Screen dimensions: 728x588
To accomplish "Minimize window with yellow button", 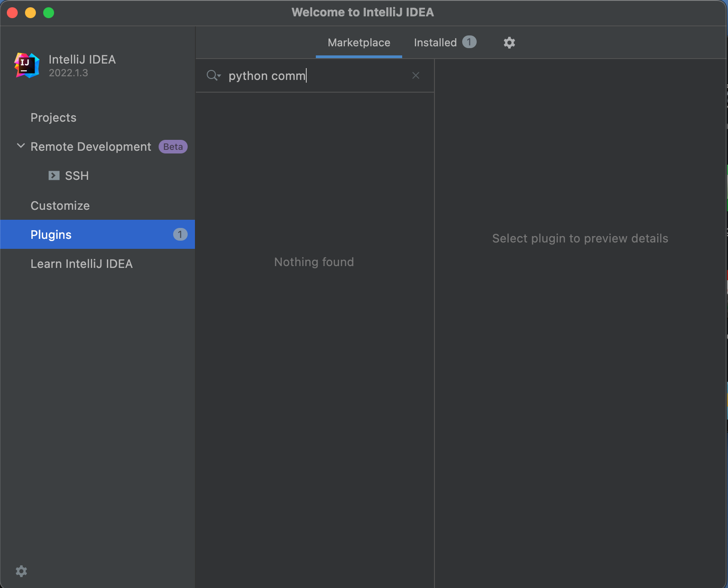I will 30,13.
